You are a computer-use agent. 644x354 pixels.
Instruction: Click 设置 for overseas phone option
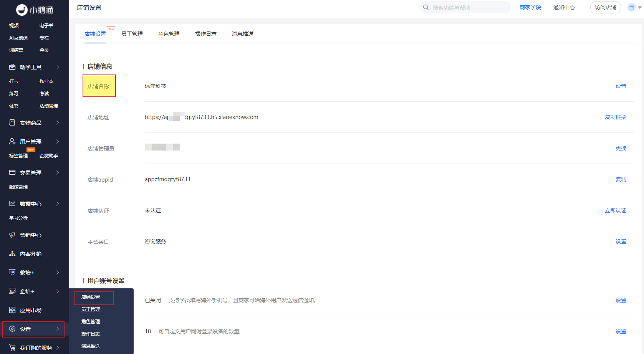(621, 300)
